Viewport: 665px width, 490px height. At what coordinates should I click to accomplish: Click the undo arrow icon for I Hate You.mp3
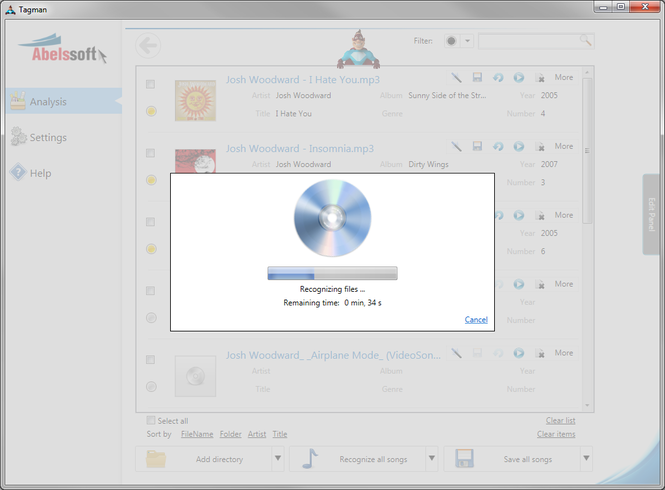[498, 78]
